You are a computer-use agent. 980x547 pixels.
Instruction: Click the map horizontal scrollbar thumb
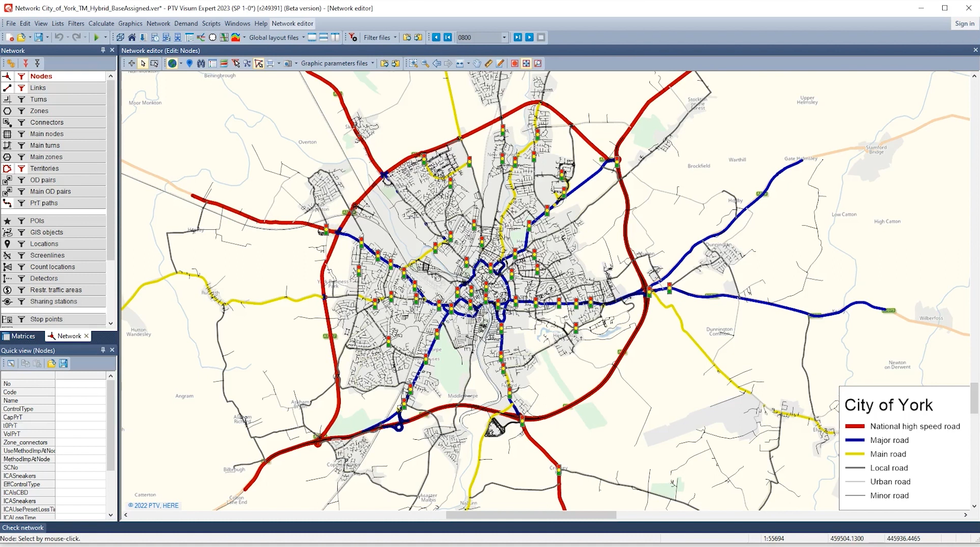tap(531, 515)
